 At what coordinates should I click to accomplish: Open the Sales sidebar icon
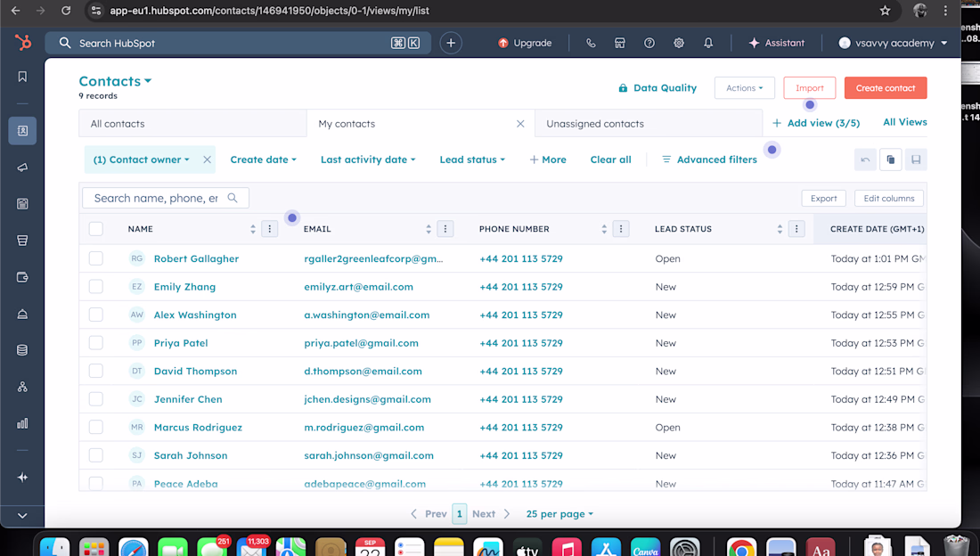22,241
